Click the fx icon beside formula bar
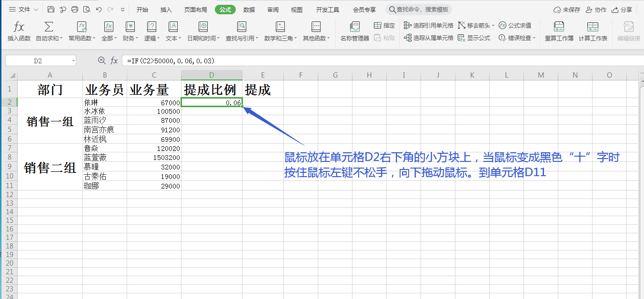 click(114, 60)
